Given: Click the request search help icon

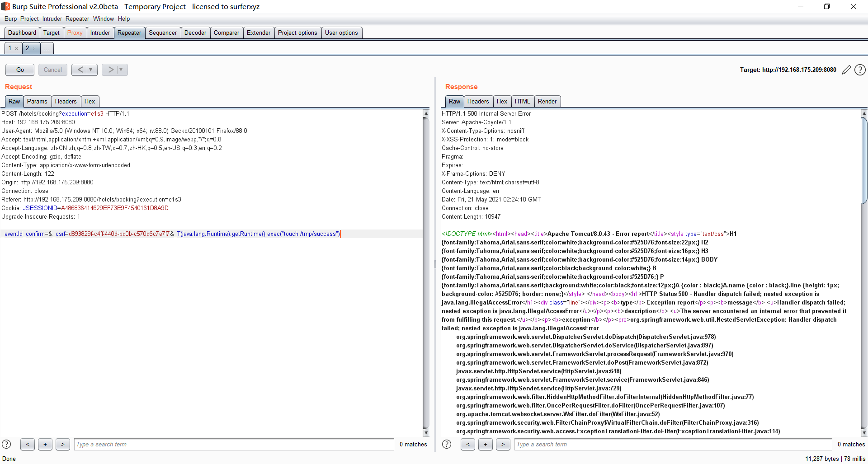Looking at the screenshot, I should 6,444.
